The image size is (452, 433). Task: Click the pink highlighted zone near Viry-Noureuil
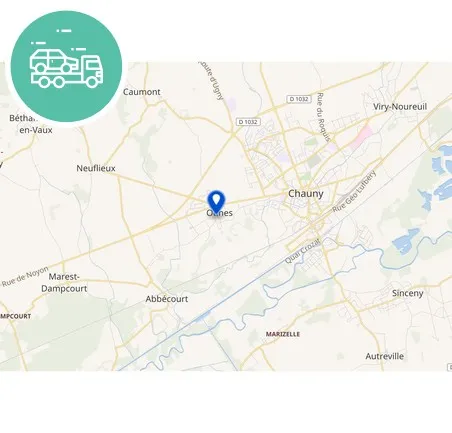pyautogui.click(x=361, y=136)
